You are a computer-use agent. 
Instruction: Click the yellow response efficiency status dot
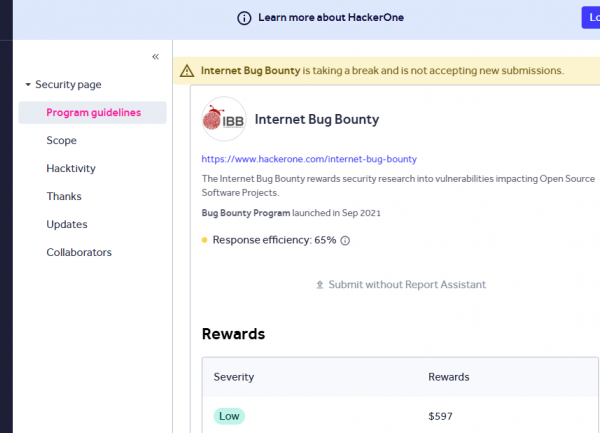point(204,240)
